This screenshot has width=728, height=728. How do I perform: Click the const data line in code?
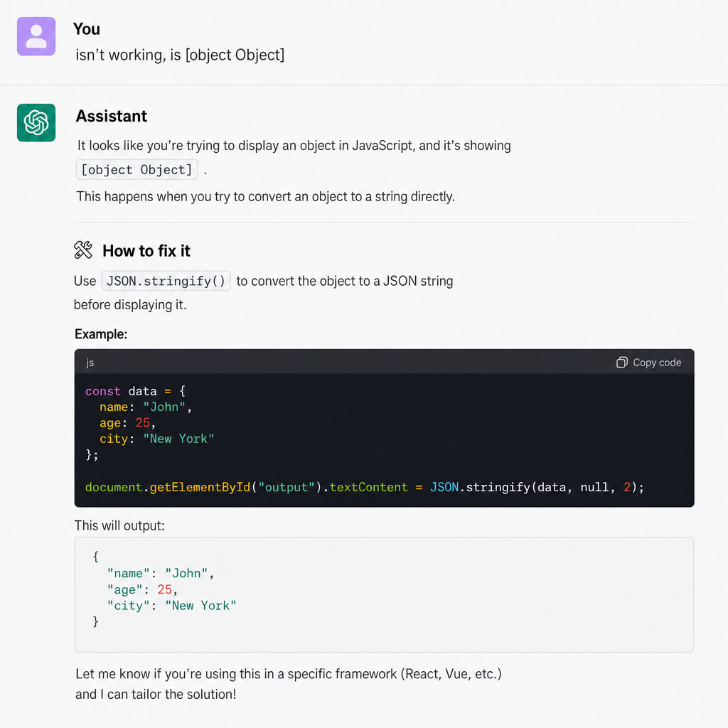(136, 391)
